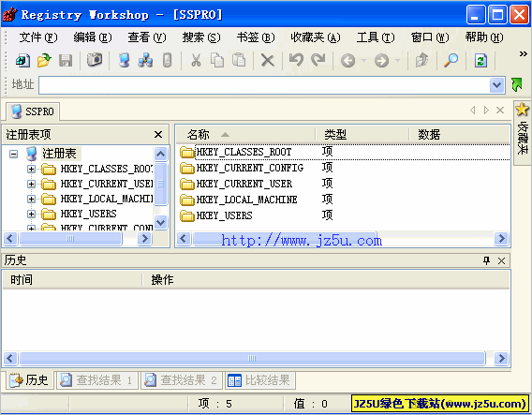Click the favorites star sidebar icon
532x415 pixels.
click(522, 110)
